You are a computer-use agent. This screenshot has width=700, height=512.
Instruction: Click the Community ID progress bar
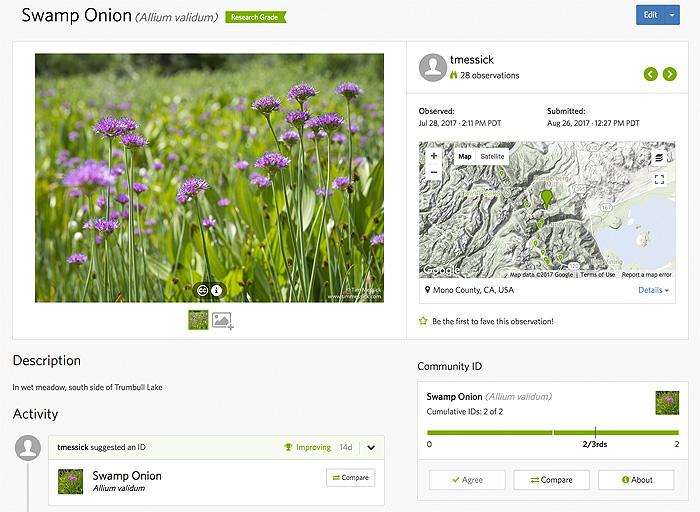552,432
